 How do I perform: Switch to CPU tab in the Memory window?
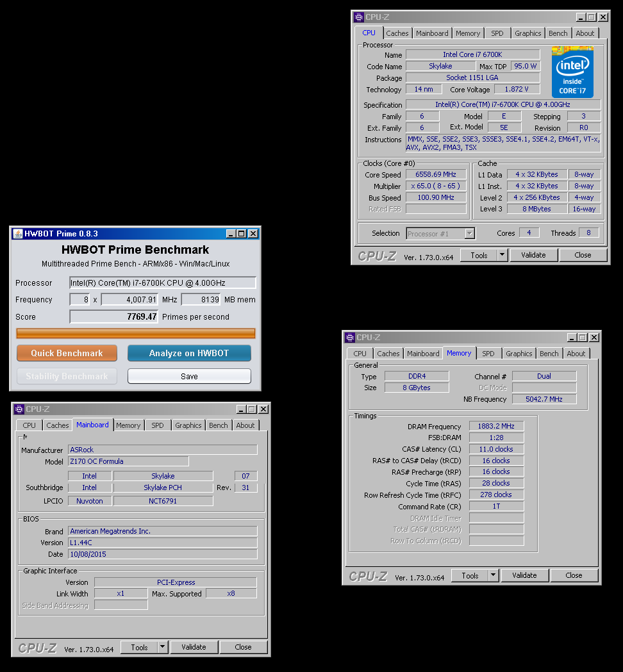[x=360, y=354]
